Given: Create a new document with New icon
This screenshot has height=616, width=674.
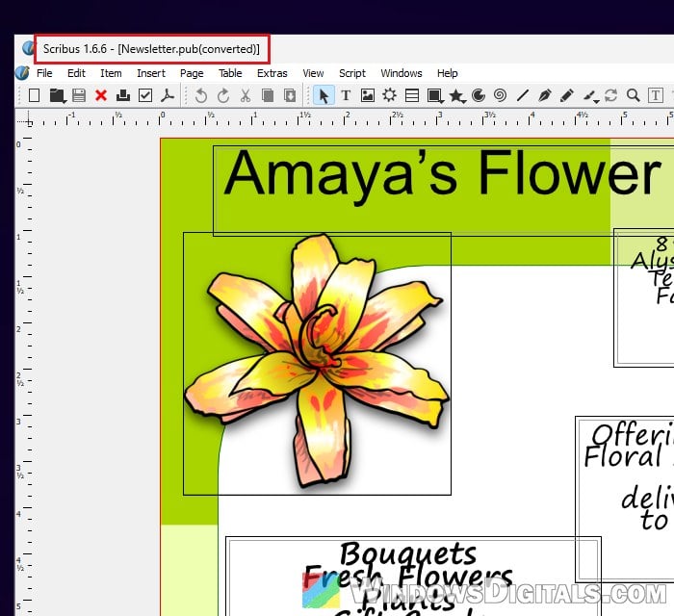Looking at the screenshot, I should tap(34, 95).
